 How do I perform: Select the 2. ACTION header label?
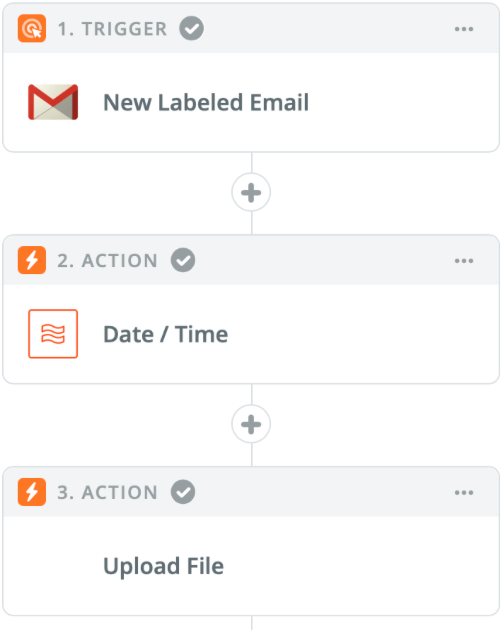pyautogui.click(x=107, y=261)
